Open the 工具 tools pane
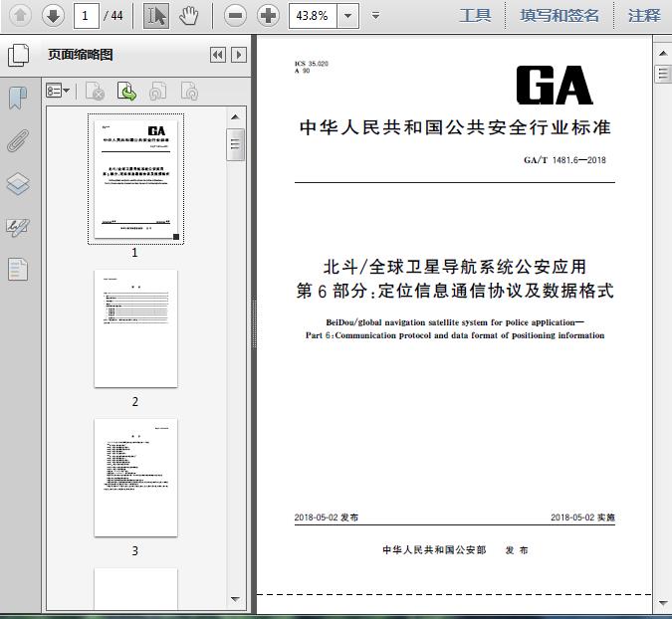 coord(475,16)
